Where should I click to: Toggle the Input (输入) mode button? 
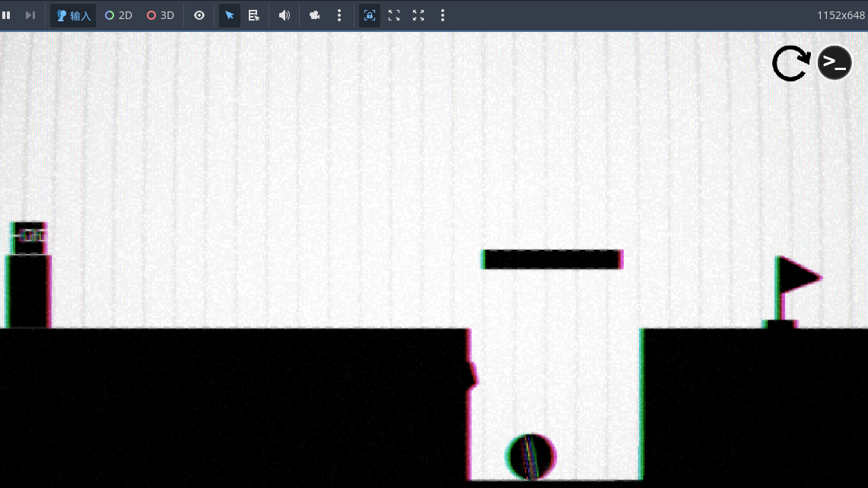(73, 15)
